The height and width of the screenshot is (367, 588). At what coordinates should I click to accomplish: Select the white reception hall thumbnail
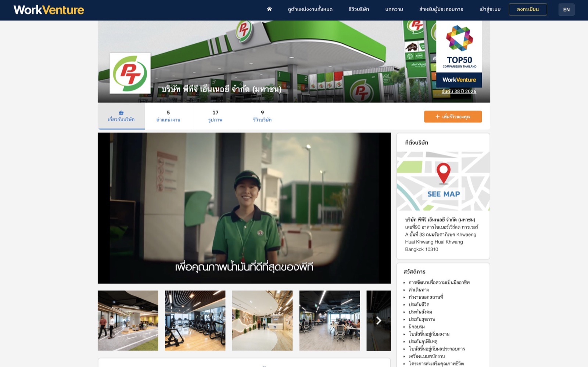262,321
